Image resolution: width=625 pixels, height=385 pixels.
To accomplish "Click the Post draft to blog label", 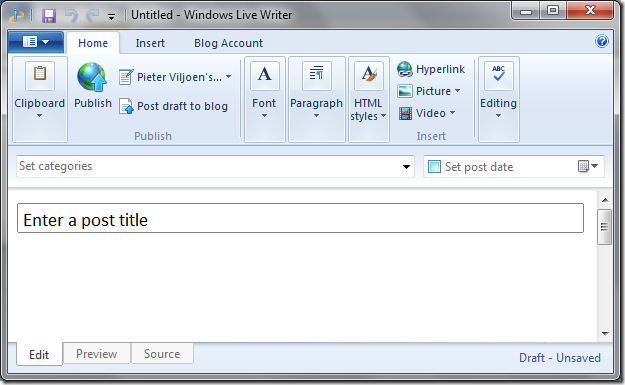I will (183, 106).
